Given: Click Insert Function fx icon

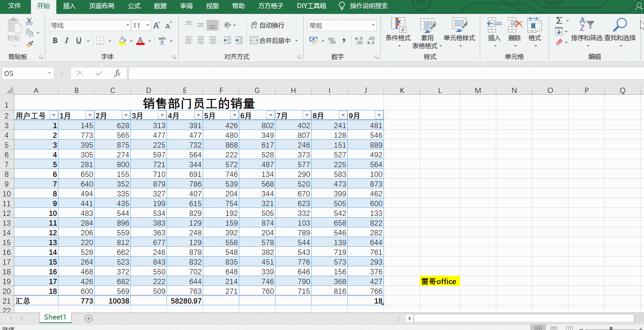Looking at the screenshot, I should tap(117, 73).
